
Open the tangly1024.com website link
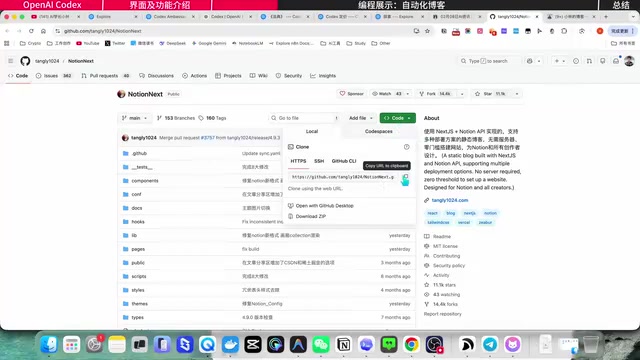[x=450, y=200]
